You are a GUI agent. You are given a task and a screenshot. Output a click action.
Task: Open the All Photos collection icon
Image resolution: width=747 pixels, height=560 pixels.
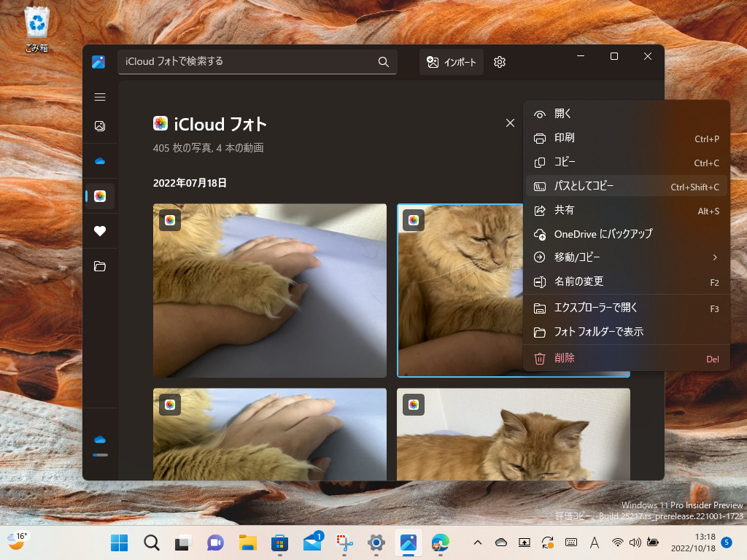click(x=100, y=125)
